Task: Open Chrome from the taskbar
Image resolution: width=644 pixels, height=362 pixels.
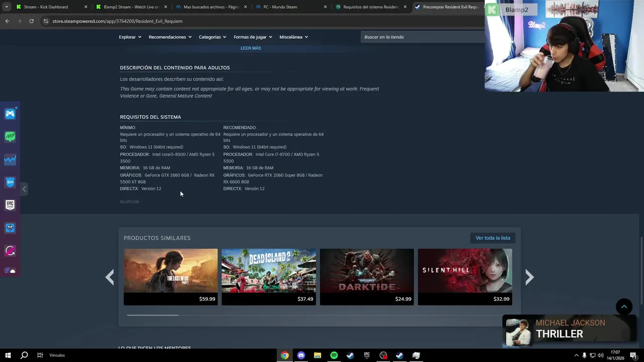Action: pyautogui.click(x=285, y=355)
